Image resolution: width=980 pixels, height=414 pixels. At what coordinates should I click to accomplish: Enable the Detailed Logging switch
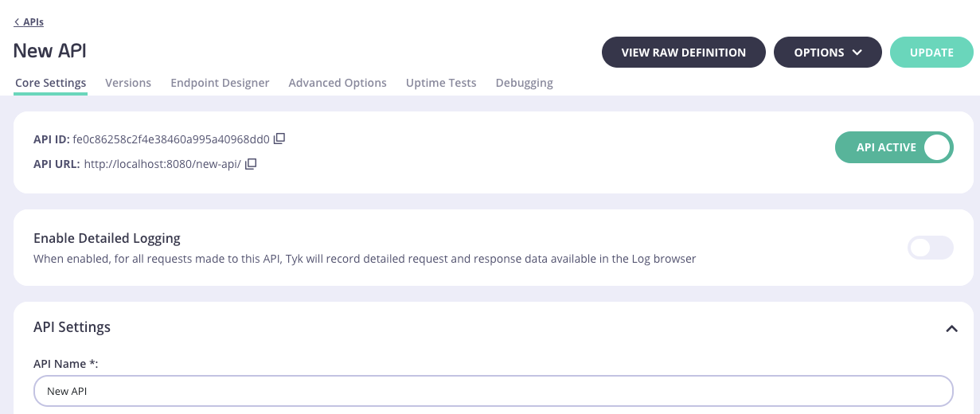(x=930, y=248)
